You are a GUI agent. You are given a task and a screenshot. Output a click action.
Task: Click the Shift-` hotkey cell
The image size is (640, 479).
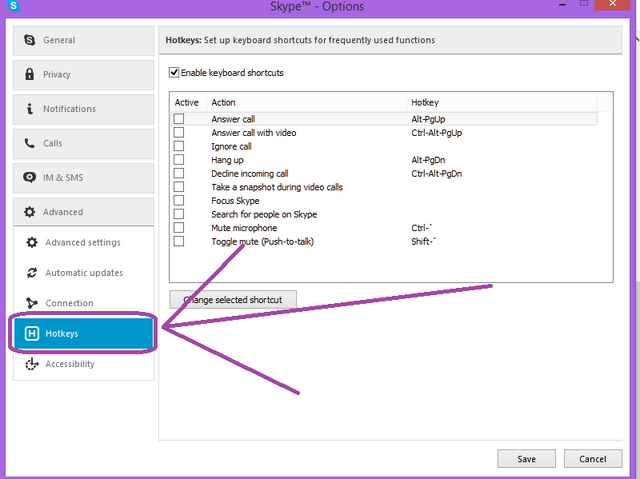424,241
